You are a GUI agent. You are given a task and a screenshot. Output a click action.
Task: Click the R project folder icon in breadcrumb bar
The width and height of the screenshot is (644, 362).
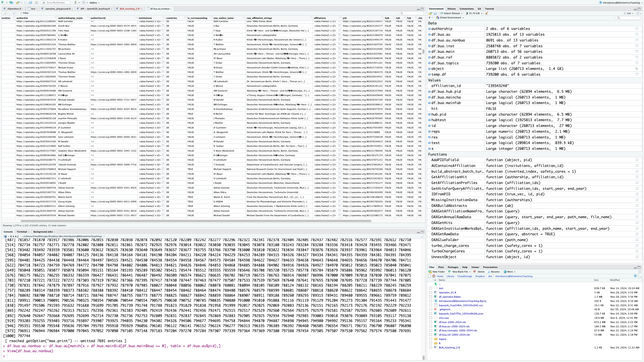(x=635, y=276)
